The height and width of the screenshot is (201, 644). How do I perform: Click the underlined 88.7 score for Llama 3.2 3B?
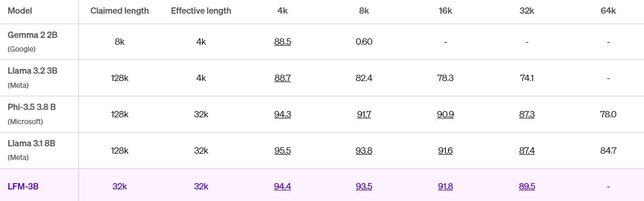[x=282, y=78]
